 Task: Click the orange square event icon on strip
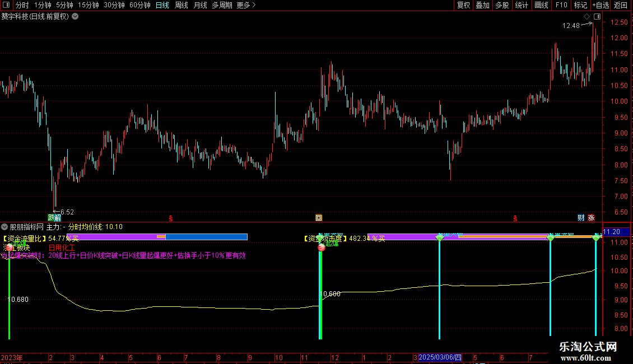319,218
